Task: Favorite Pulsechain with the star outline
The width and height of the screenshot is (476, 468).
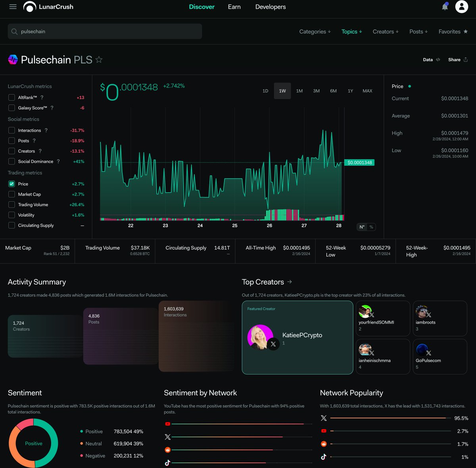Action: [99, 59]
